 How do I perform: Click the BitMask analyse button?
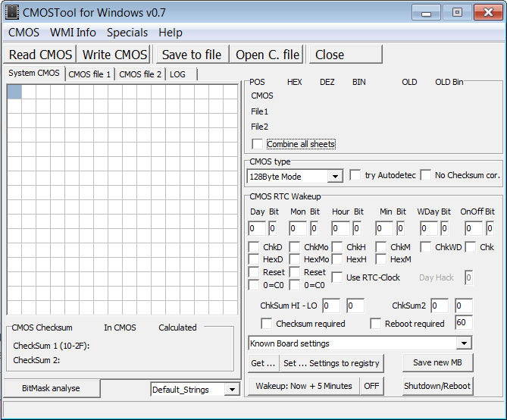(51, 388)
